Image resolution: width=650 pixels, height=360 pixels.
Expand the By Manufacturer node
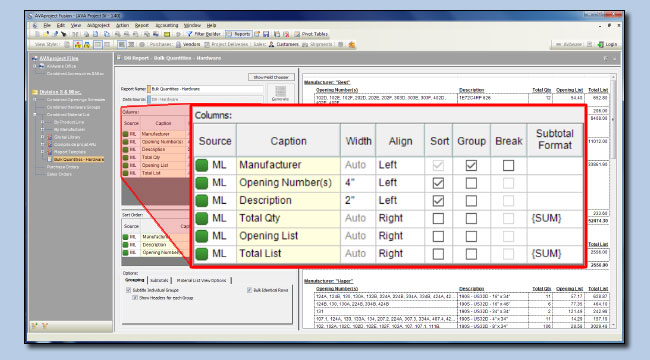[42, 129]
